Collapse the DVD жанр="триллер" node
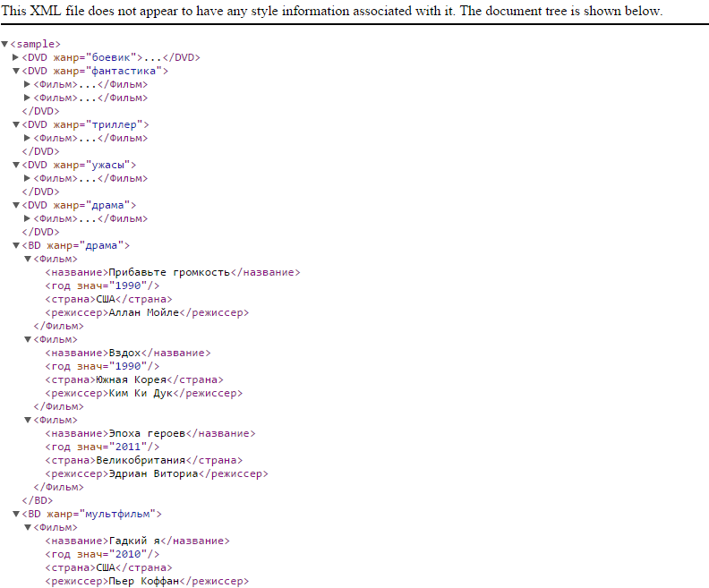This screenshot has height=588, width=709. tap(16, 124)
